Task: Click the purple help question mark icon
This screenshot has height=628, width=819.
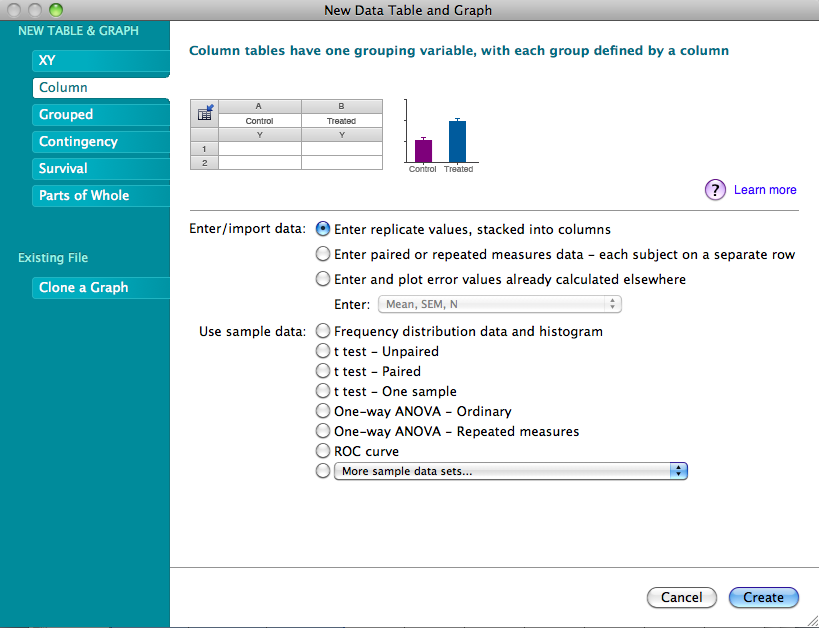Action: pos(715,190)
